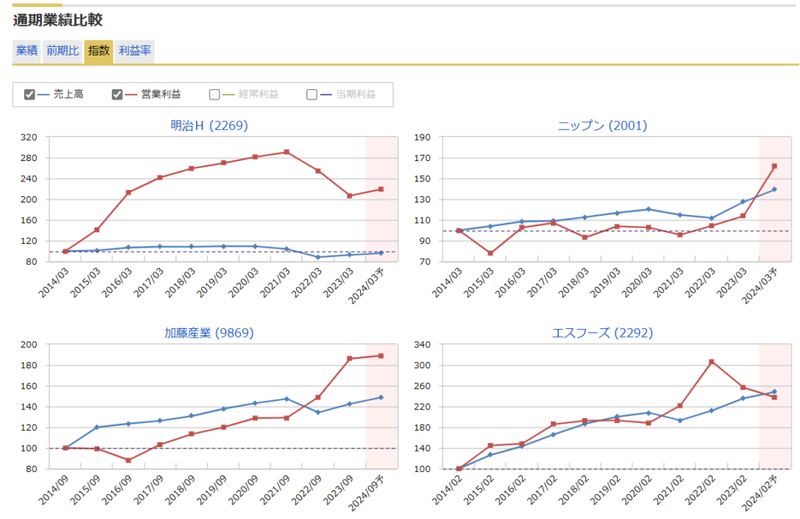Click 2014/03 axis label in ニップン chart

coord(447,282)
